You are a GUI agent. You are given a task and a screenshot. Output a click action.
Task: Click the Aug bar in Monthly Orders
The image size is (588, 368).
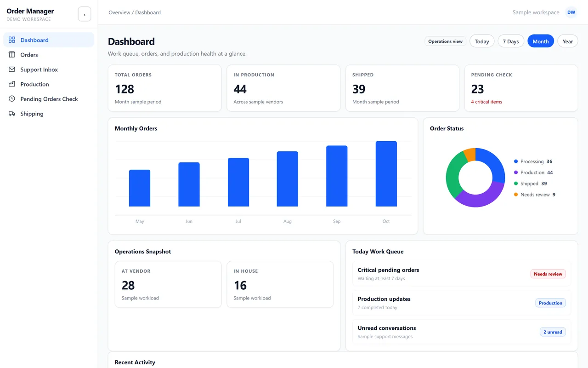point(288,179)
